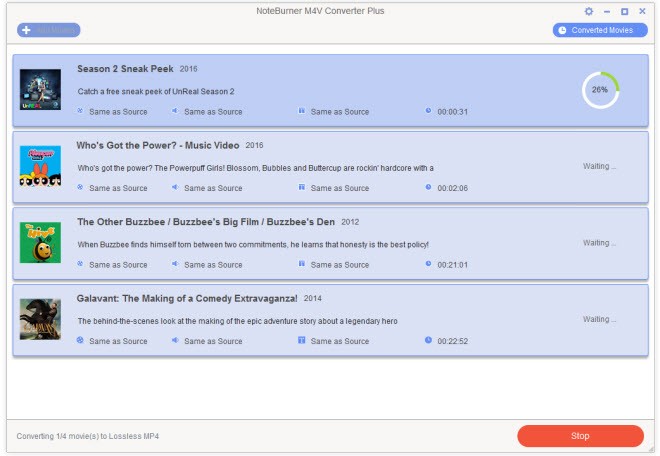Click subtitle icon in Season 2 Sneak Peek row

pyautogui.click(x=301, y=111)
